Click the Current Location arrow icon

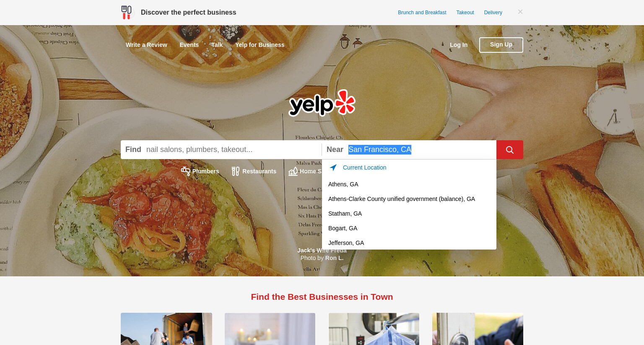[x=333, y=167]
